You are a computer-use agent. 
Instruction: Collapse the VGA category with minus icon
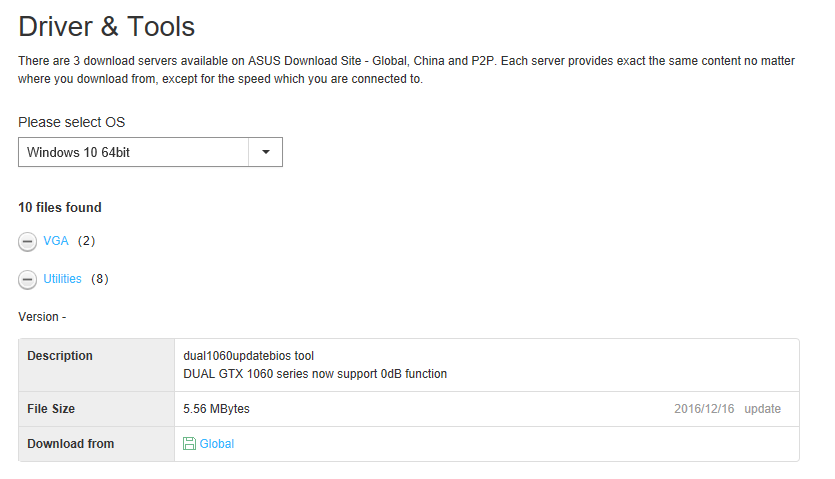[x=27, y=242]
